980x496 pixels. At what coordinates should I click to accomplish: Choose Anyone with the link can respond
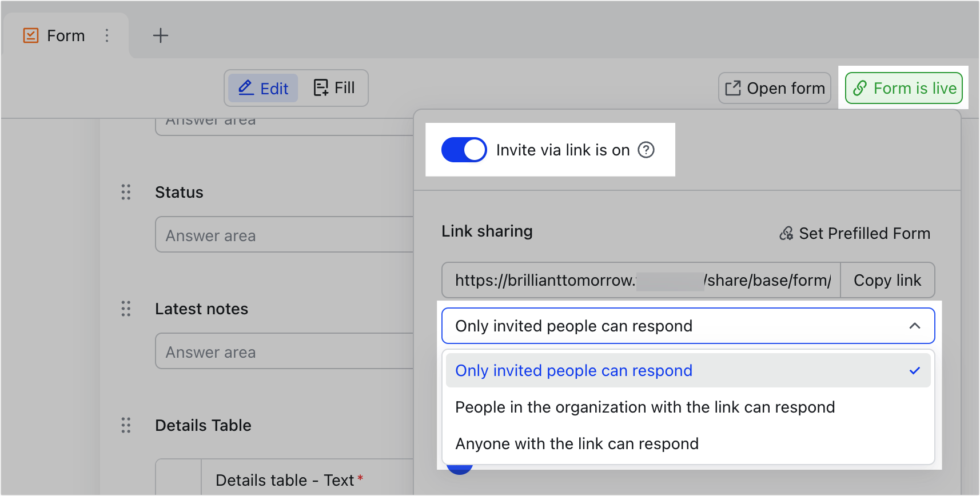pos(688,443)
